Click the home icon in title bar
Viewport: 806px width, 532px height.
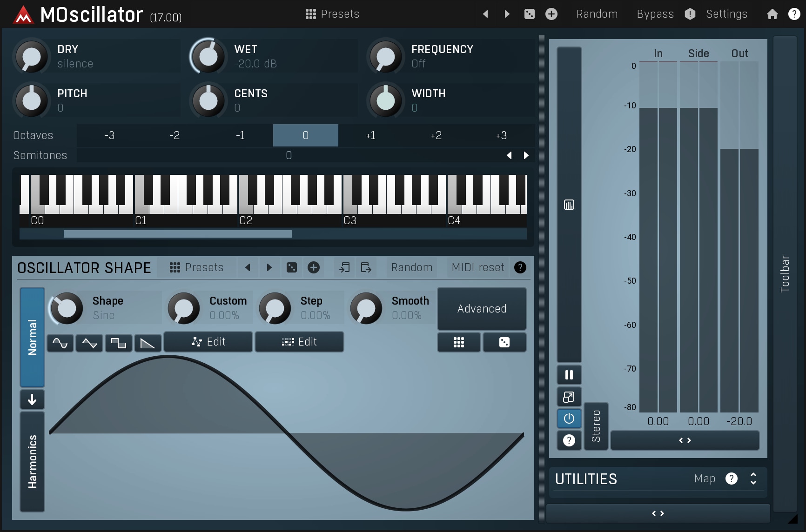[772, 14]
